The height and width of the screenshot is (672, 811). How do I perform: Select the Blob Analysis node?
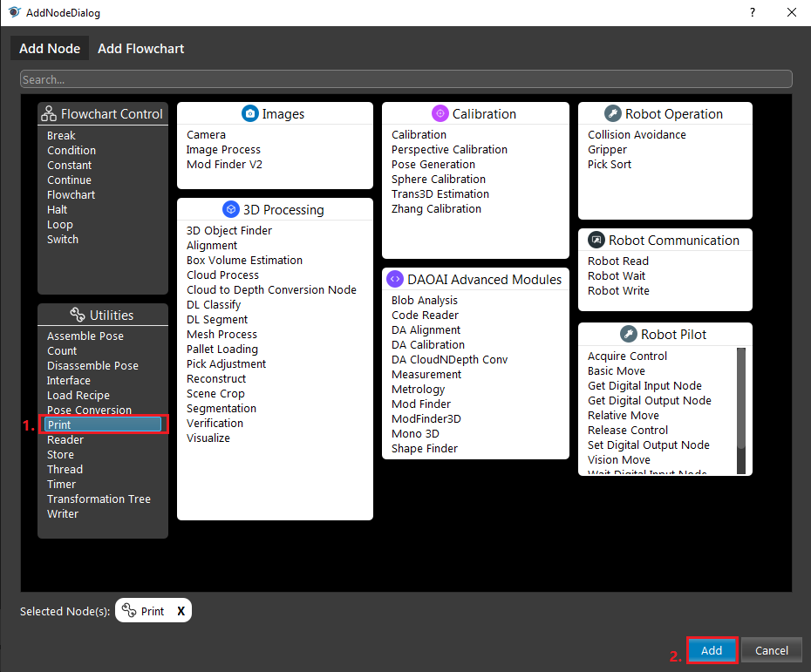pos(425,301)
